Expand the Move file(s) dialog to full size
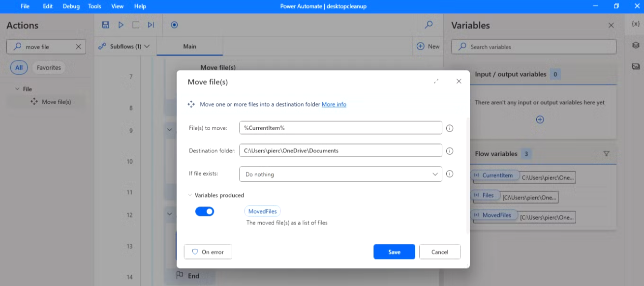This screenshot has height=286, width=644. tap(436, 81)
